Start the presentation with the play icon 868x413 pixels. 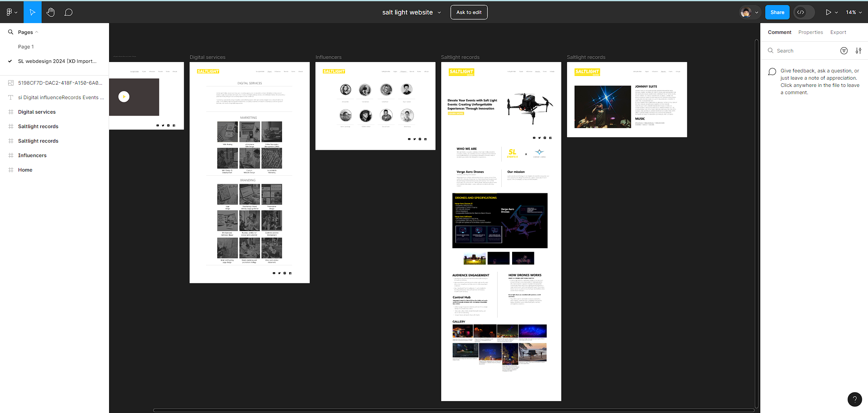(x=828, y=12)
